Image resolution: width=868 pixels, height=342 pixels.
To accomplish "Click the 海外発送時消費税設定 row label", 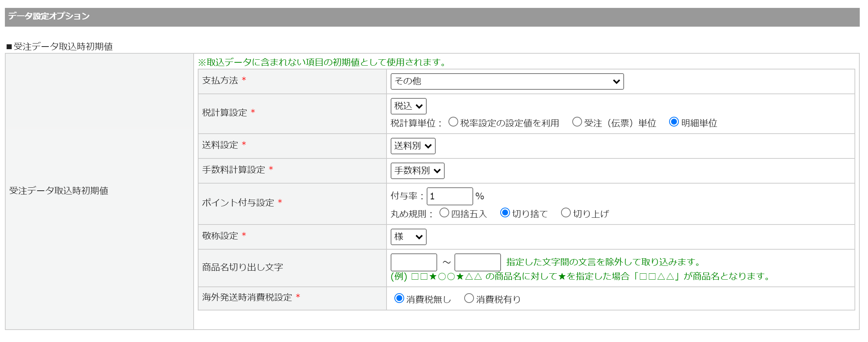I will (x=247, y=297).
